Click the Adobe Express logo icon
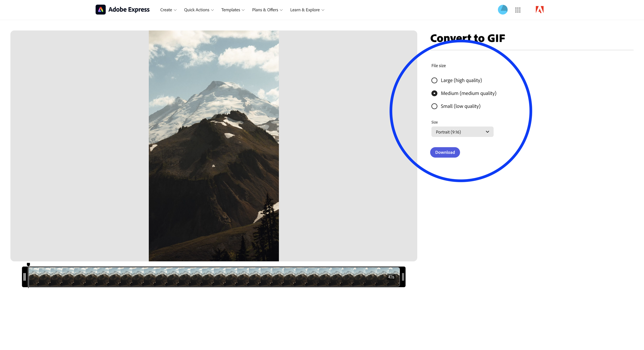The image size is (644, 350). pyautogui.click(x=100, y=10)
